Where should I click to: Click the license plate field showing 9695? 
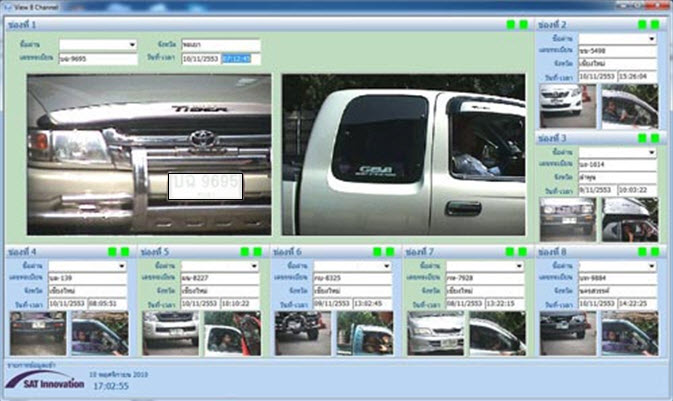pyautogui.click(x=97, y=59)
